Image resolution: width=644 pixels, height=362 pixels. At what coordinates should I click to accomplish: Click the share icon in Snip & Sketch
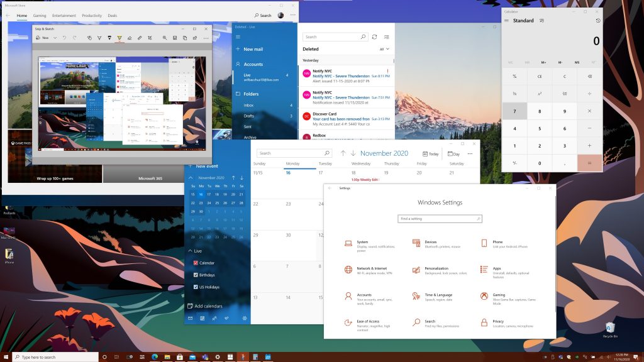[x=195, y=38]
